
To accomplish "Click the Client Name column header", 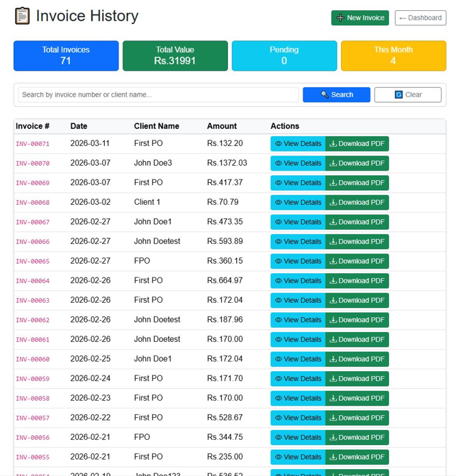I will pos(157,126).
